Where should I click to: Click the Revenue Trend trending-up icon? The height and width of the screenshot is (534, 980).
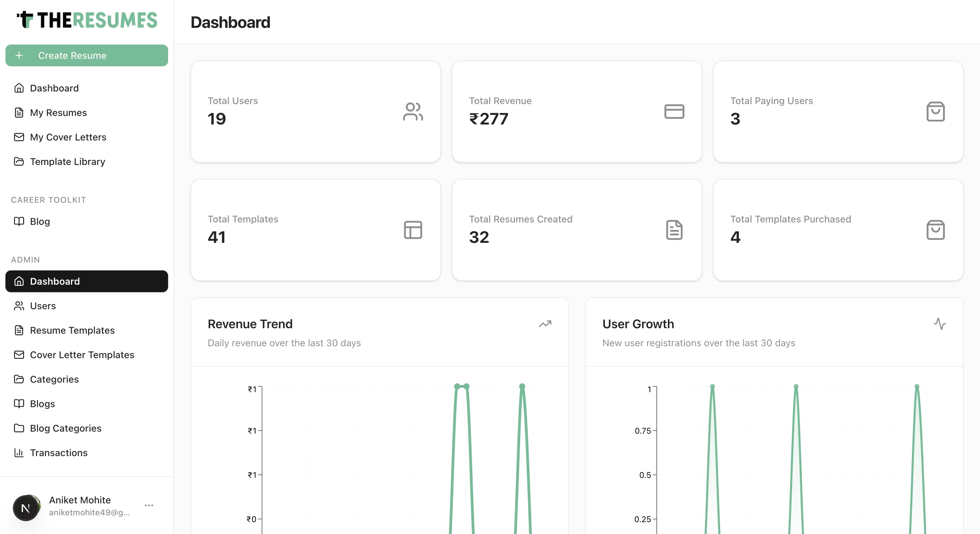pos(545,324)
